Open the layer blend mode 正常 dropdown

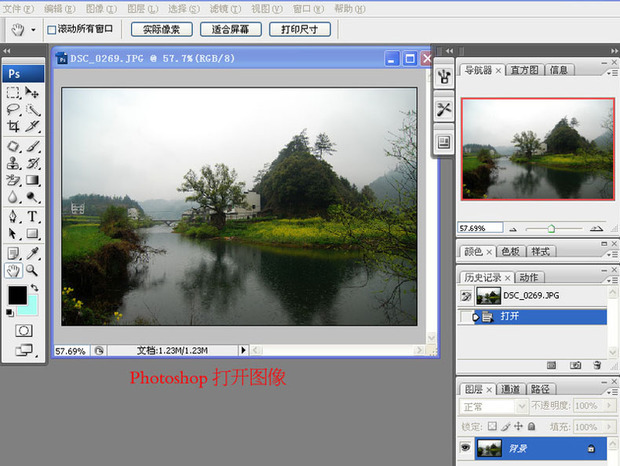(x=493, y=406)
